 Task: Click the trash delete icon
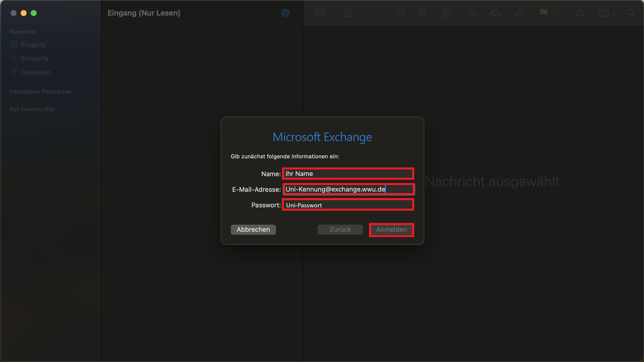(423, 13)
